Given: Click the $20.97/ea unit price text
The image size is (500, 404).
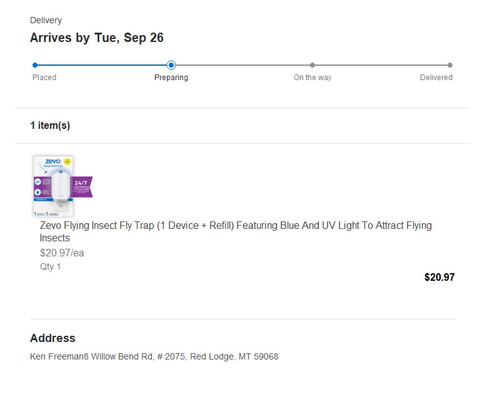Looking at the screenshot, I should tap(62, 253).
